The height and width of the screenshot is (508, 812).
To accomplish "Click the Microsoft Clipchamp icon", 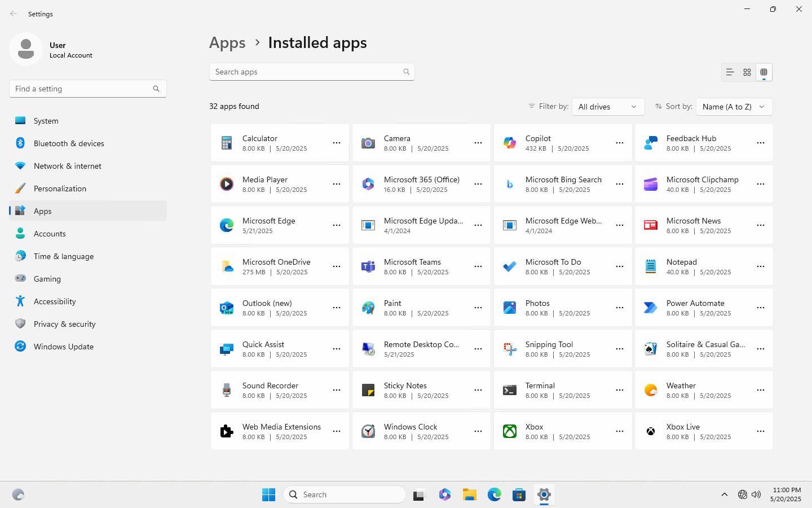I will point(651,184).
